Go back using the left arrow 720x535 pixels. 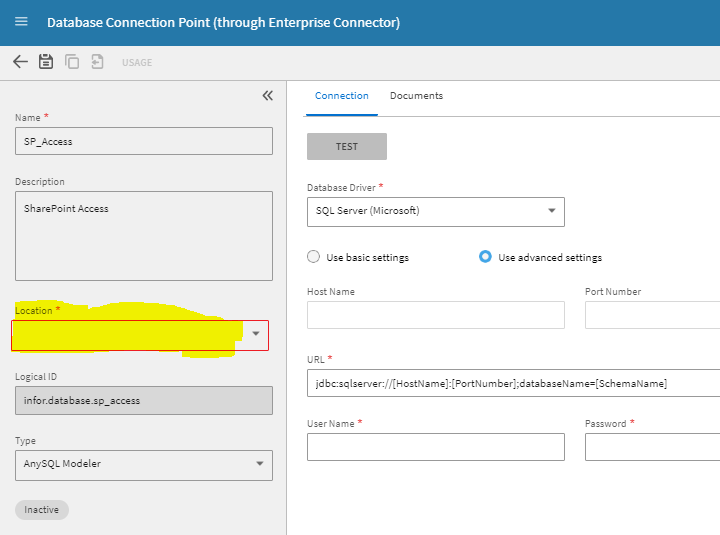[x=20, y=62]
